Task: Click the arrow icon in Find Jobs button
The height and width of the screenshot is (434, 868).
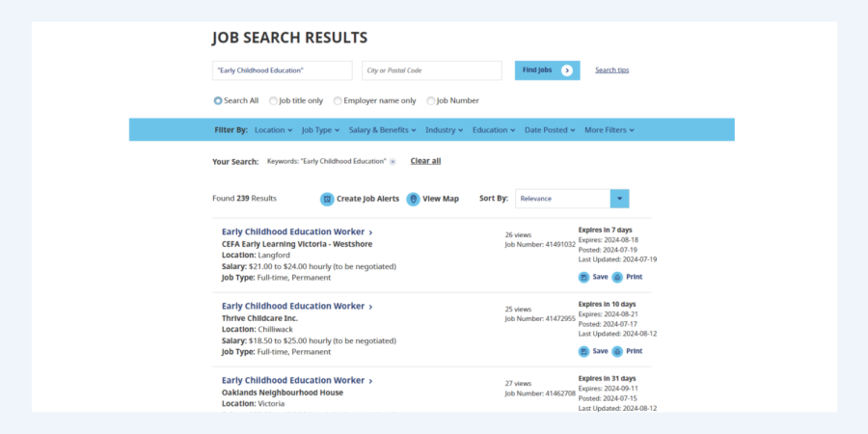Action: click(566, 70)
